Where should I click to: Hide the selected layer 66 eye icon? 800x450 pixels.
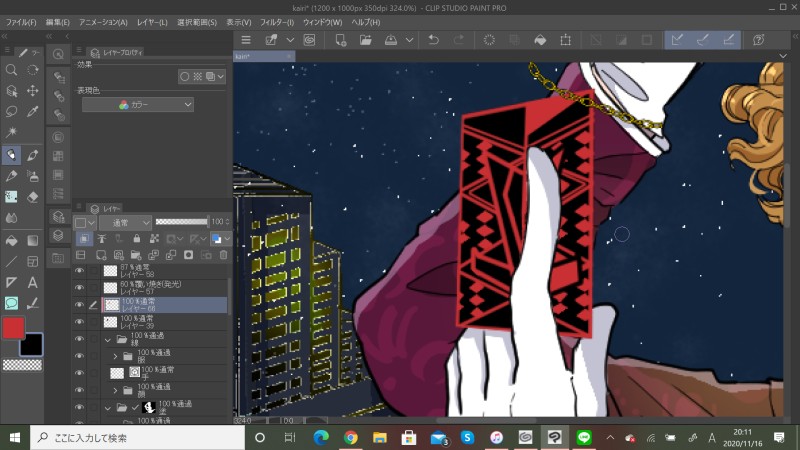[79, 305]
